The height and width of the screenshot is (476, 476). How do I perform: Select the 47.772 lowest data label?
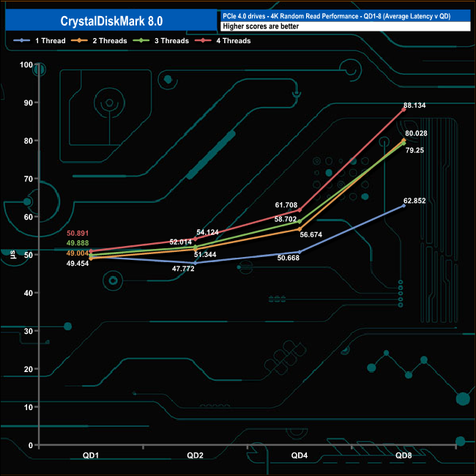coord(183,269)
